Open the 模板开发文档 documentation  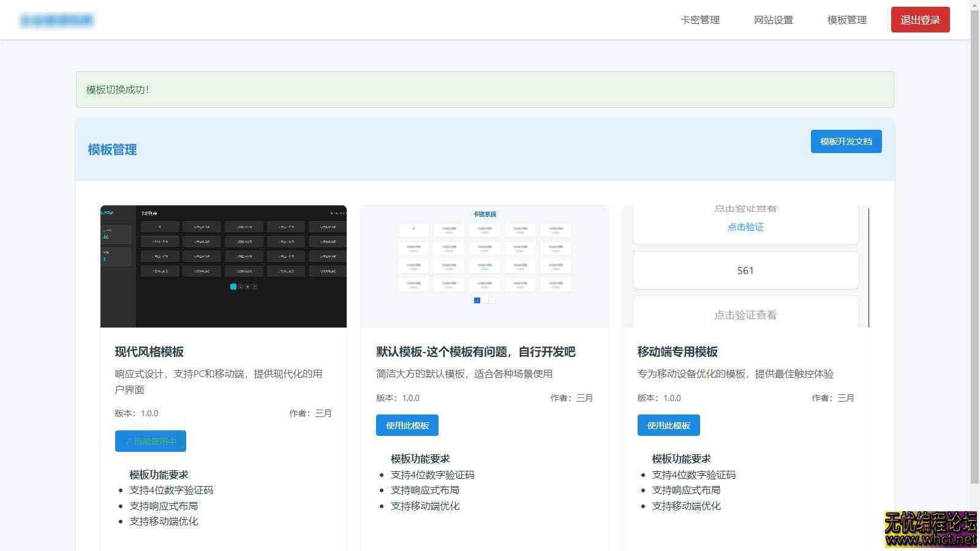pyautogui.click(x=846, y=141)
